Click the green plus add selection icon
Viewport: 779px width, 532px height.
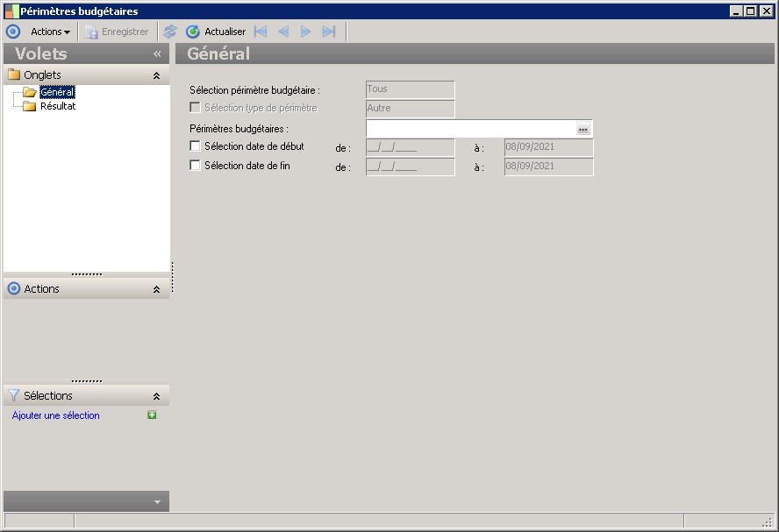click(152, 415)
